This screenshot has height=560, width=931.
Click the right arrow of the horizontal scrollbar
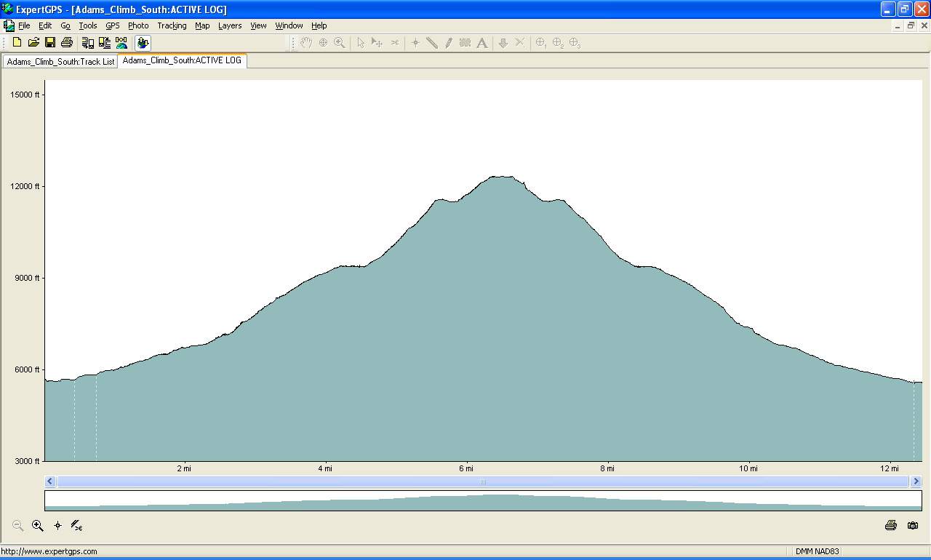916,481
